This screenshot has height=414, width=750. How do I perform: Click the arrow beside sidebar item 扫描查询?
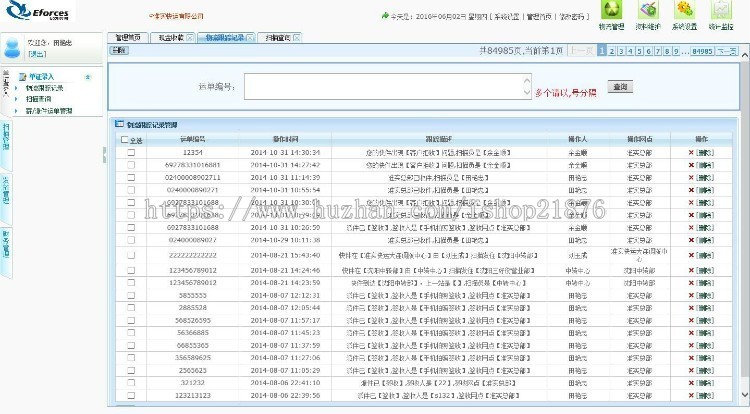tap(16, 99)
